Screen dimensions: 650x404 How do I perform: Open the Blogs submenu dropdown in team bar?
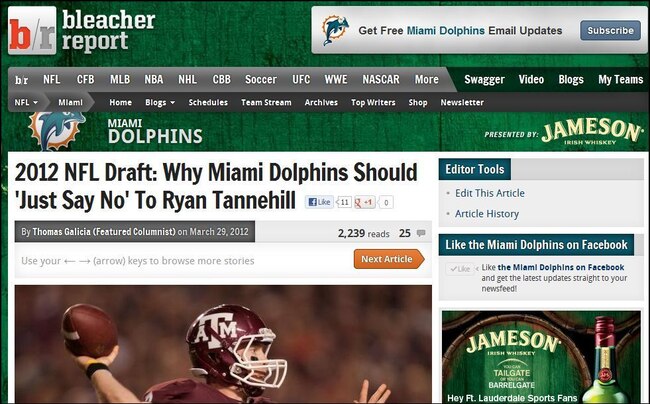[x=160, y=102]
